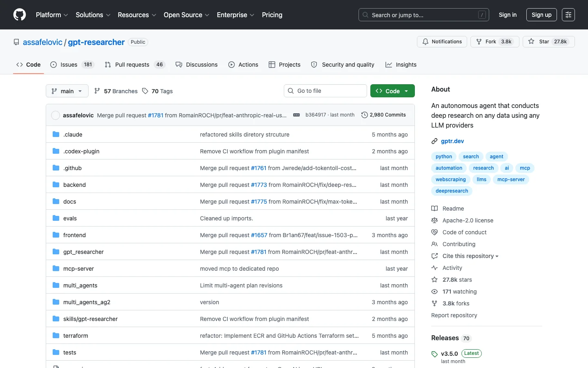Click the Search or jump to field
Viewport: 588px width, 368px height.
(424, 15)
